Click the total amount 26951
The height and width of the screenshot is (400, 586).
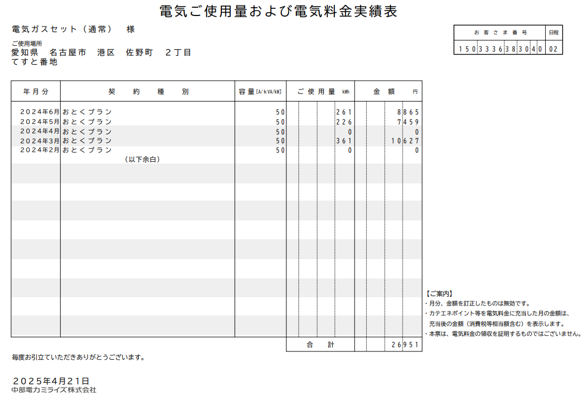405,345
